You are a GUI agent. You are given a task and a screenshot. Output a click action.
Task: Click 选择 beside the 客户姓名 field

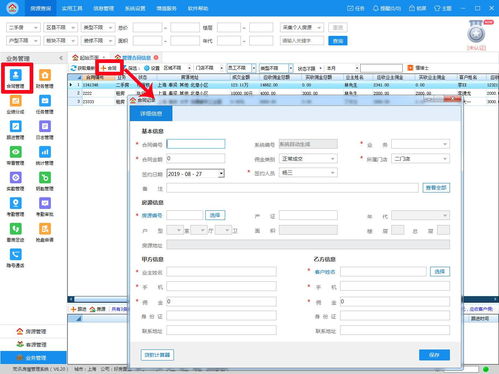440,272
